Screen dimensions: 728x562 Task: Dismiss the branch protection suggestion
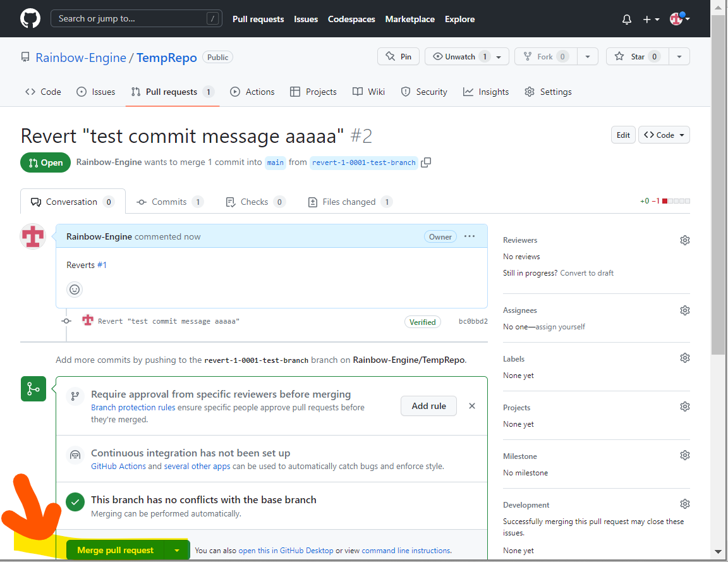[472, 406]
